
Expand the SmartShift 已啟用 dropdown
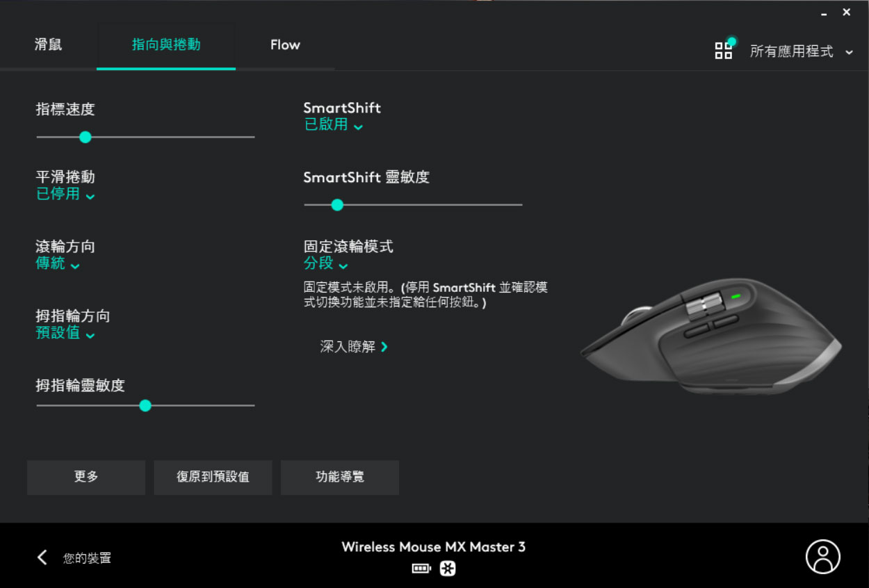click(334, 125)
